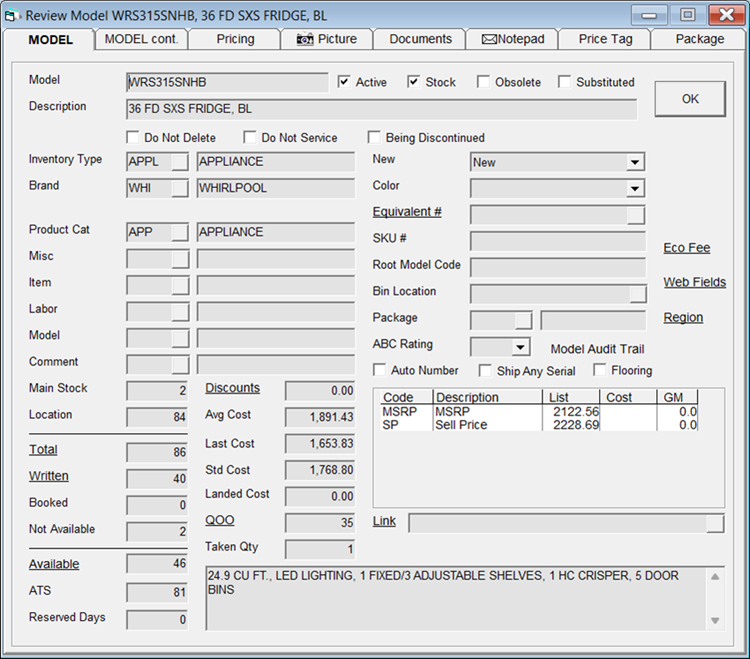
Task: Switch to the Pricing tab
Action: click(235, 39)
